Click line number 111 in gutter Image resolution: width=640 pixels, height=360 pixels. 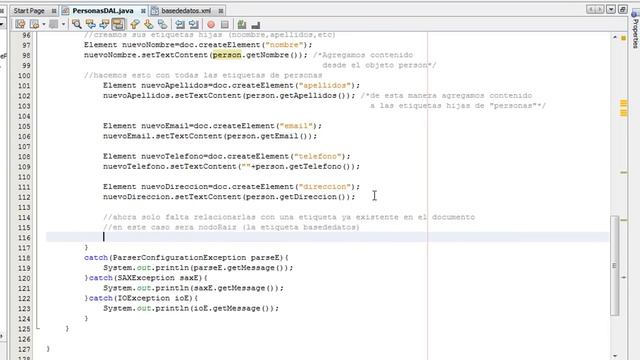[24, 187]
